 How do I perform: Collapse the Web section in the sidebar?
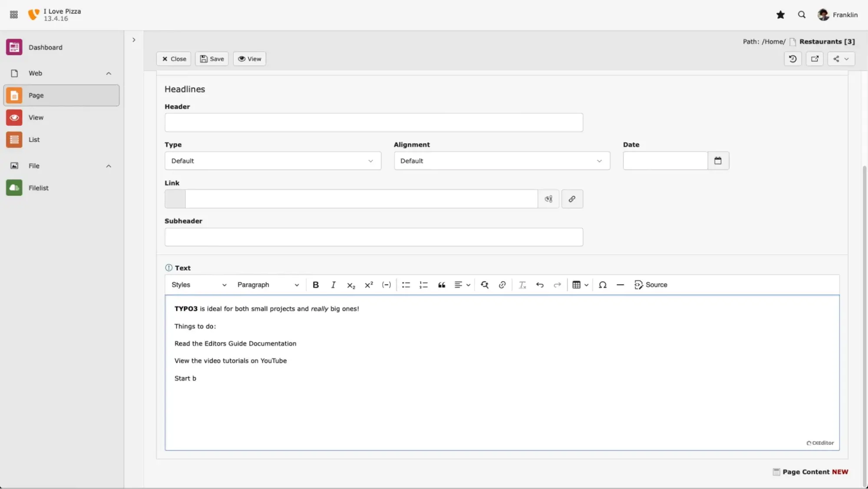pos(109,73)
